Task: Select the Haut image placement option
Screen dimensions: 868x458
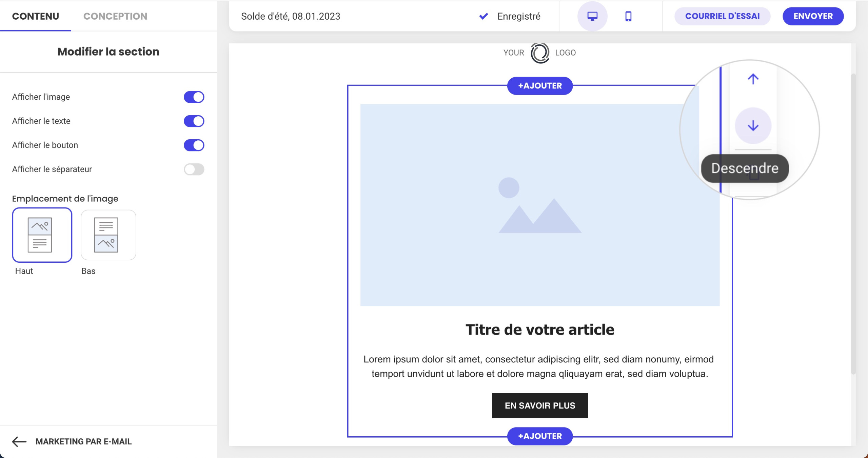Action: point(42,235)
